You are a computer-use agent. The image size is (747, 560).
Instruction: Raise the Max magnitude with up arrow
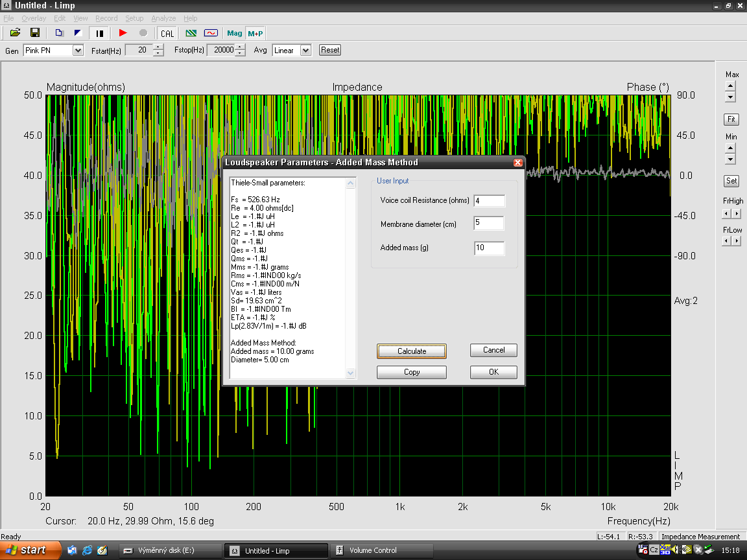[731, 86]
